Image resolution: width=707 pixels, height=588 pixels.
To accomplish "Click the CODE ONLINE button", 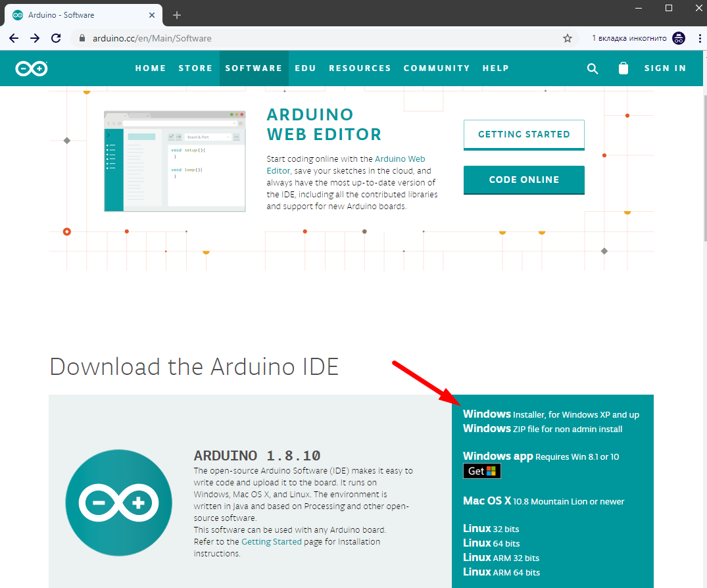I will 524,180.
